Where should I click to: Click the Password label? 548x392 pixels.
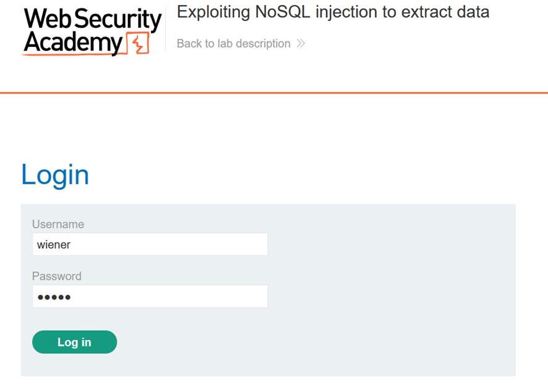tap(57, 276)
